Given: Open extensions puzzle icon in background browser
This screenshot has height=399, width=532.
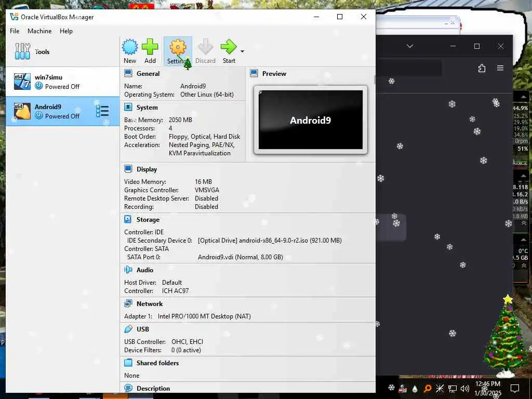Looking at the screenshot, I should [x=482, y=68].
